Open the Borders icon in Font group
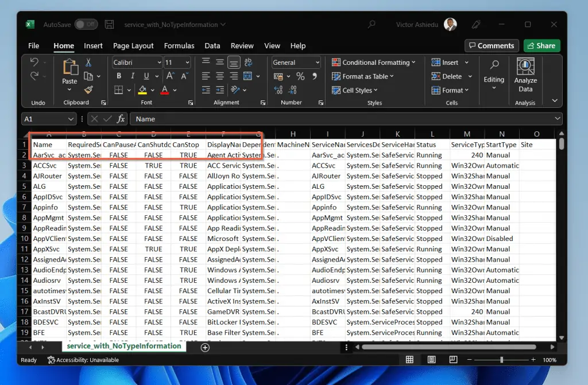This screenshot has width=588, height=385. click(118, 90)
